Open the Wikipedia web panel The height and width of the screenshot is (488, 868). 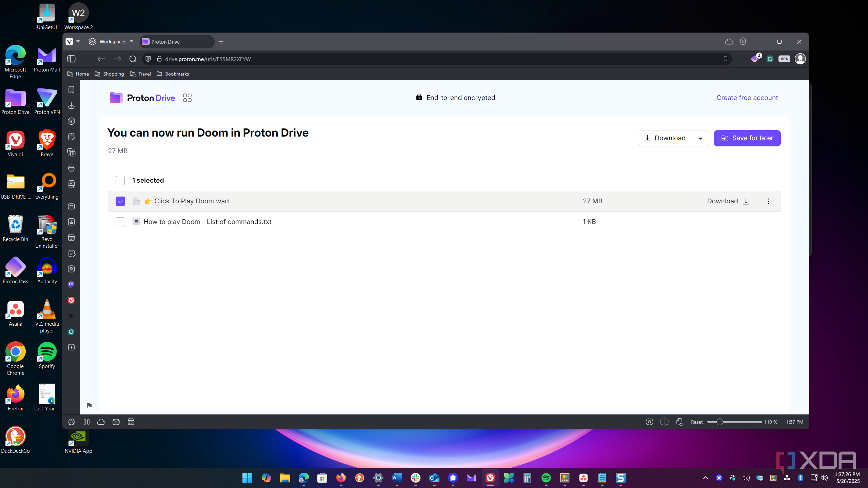[71, 316]
